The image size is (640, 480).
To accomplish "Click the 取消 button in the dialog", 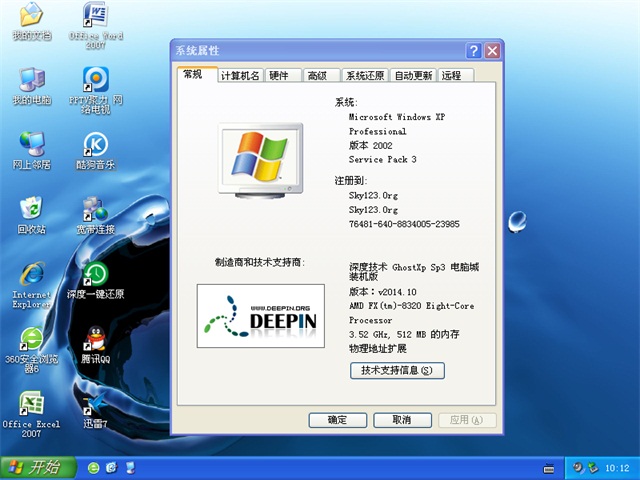I will [401, 420].
